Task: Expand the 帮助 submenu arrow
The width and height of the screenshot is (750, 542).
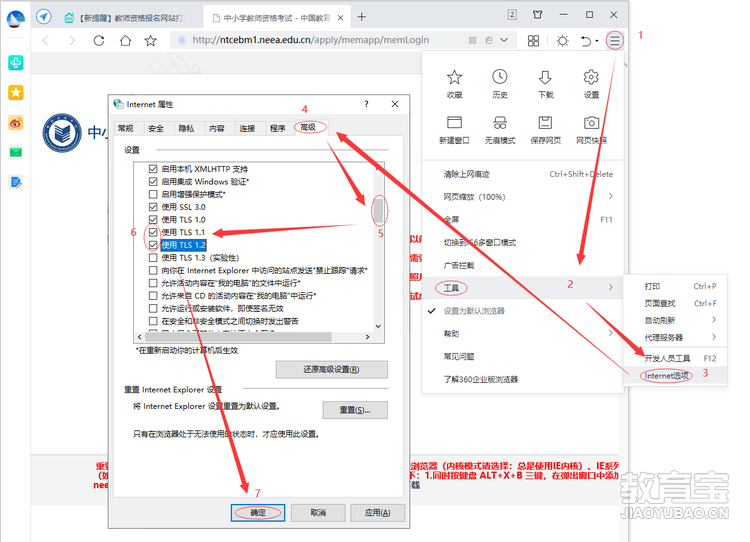Action: point(611,333)
